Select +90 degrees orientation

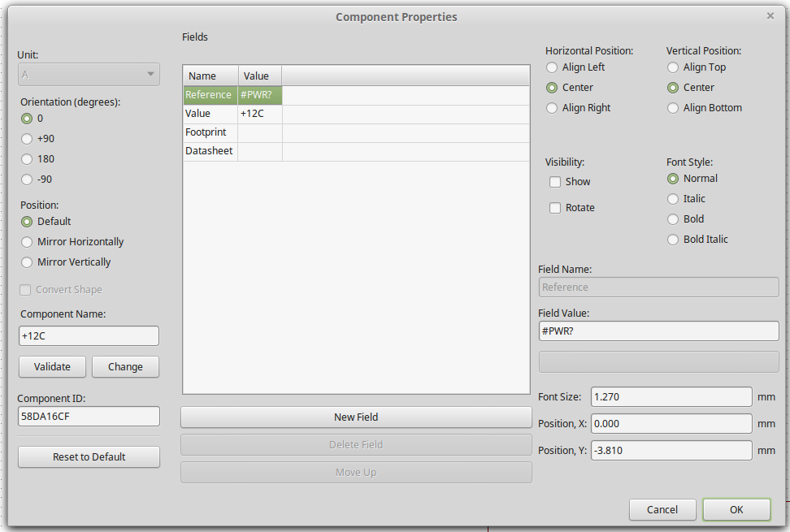pyautogui.click(x=27, y=139)
